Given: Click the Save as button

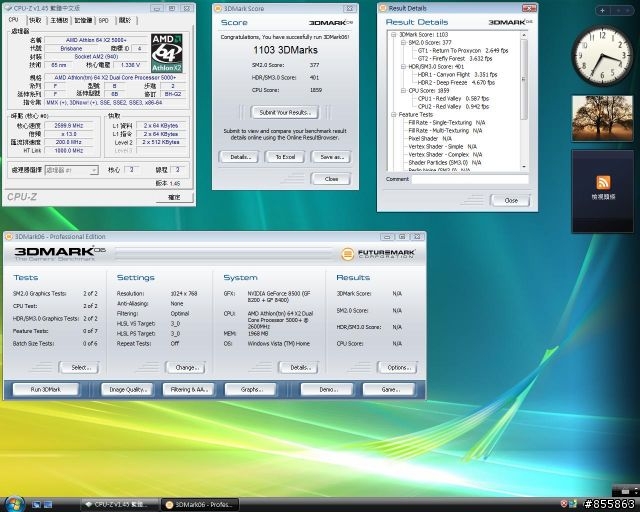Looking at the screenshot, I should 331,157.
